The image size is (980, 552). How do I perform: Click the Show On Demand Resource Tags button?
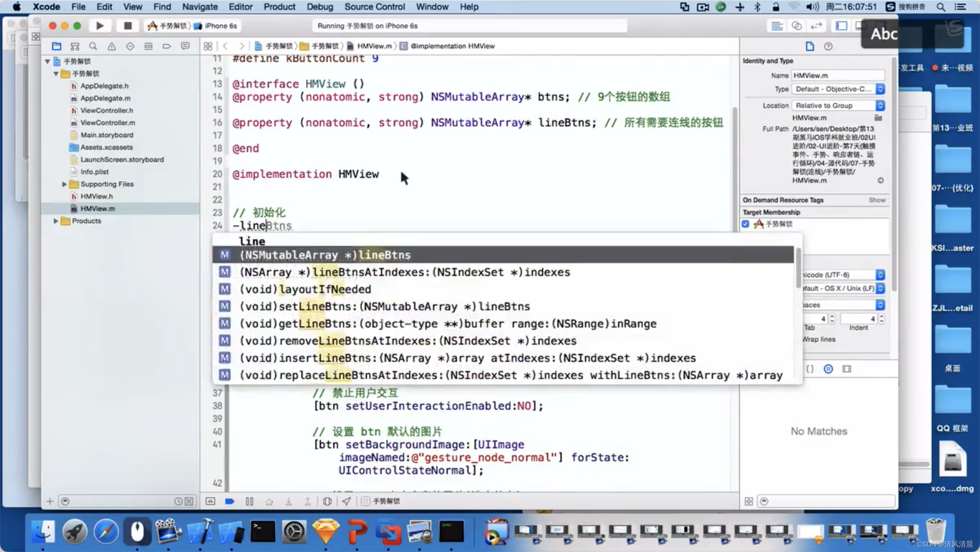(877, 200)
